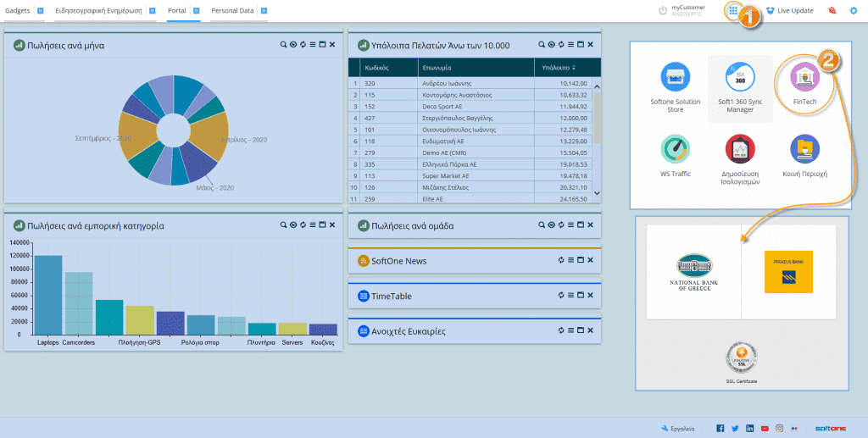
Task: Open Δημοσίευση Ισολογισμών icon
Action: (x=740, y=150)
